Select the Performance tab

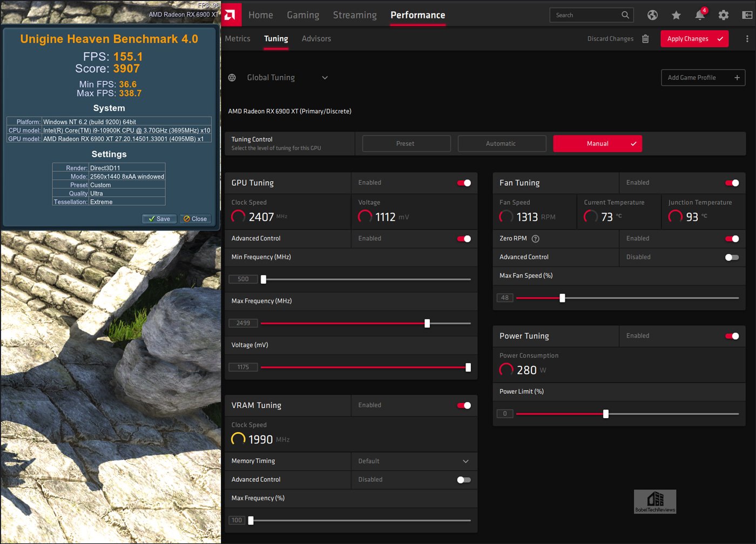coord(418,15)
